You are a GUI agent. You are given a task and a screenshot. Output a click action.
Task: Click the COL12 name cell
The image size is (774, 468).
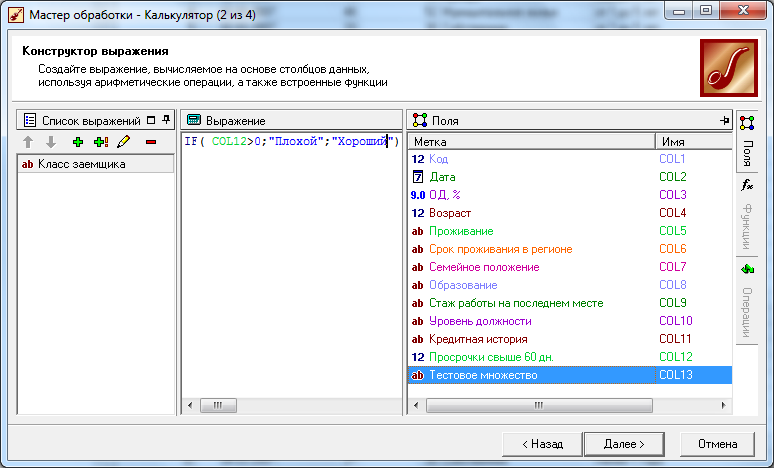tap(676, 357)
